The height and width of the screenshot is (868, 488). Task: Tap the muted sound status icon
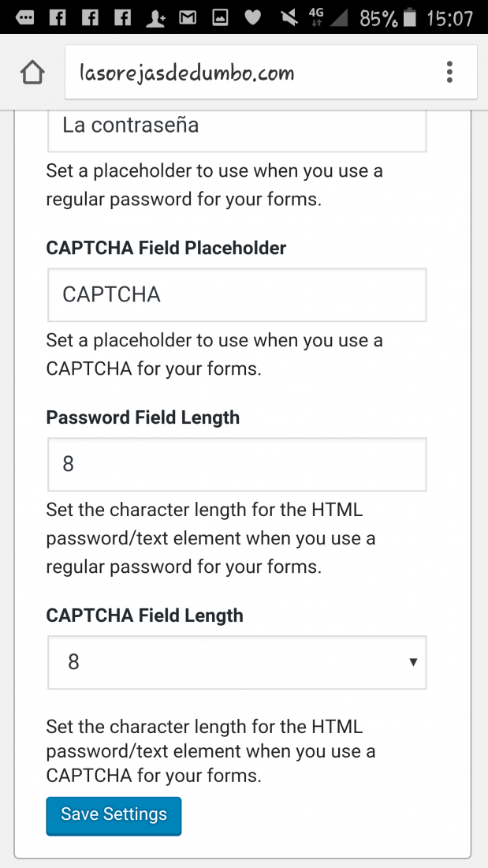pos(289,17)
